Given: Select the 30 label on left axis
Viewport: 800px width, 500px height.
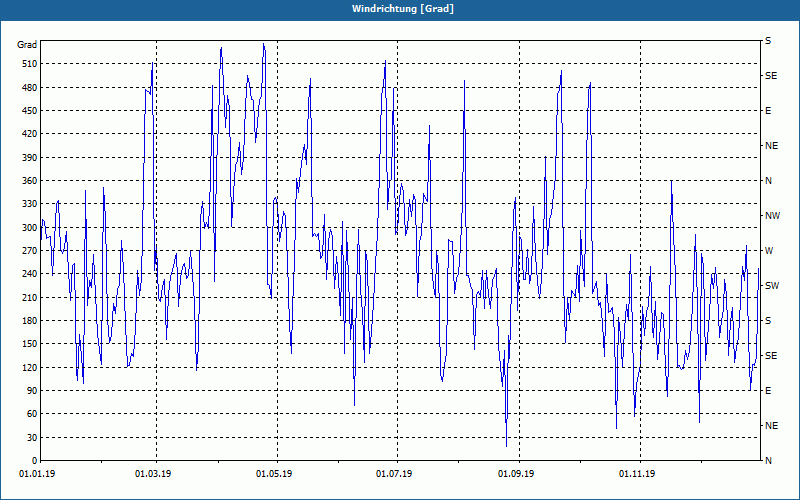Looking at the screenshot, I should [x=32, y=437].
